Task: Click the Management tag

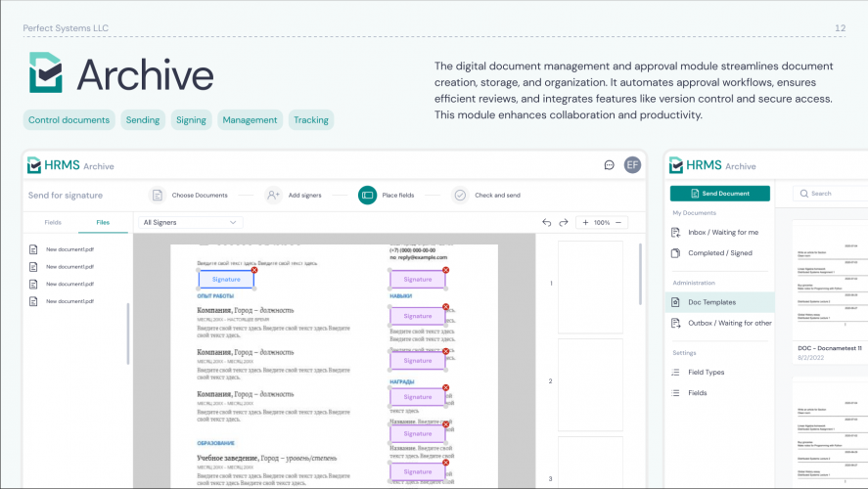Action: pos(250,120)
